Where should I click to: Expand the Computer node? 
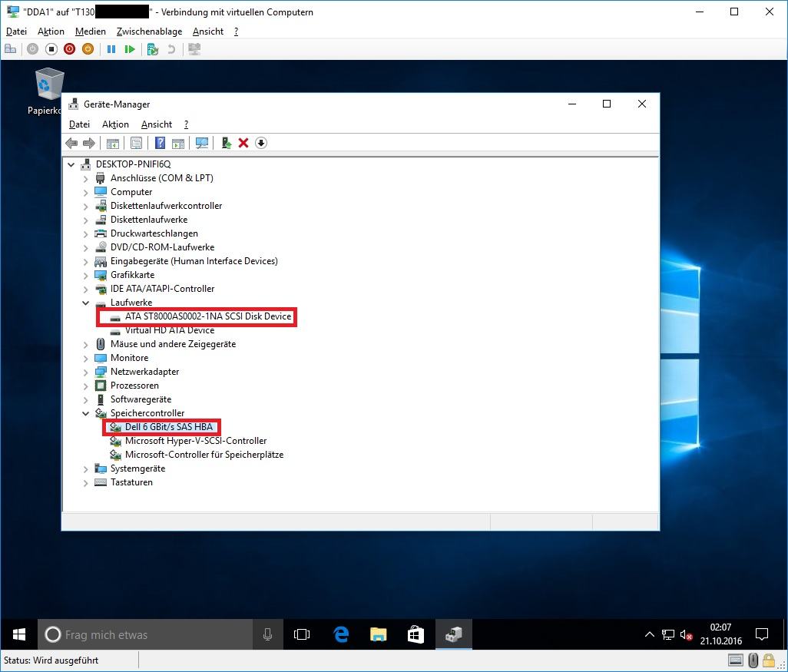pos(85,192)
